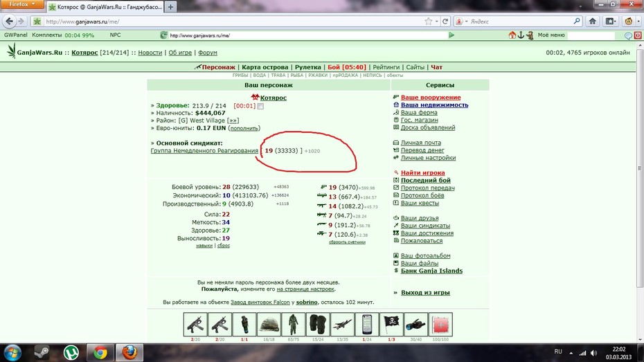Open the camouflage suit item

point(293,324)
